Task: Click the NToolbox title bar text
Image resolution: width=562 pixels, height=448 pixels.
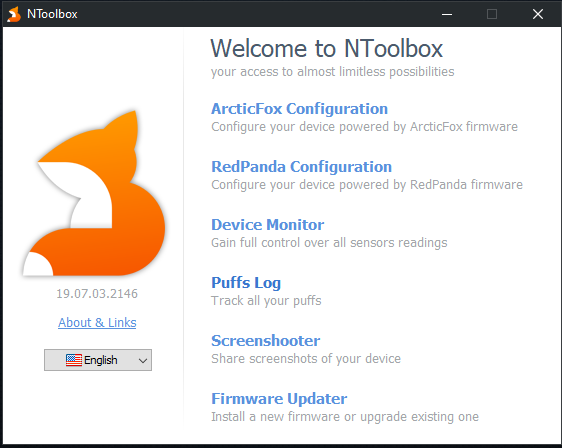Action: [52, 14]
